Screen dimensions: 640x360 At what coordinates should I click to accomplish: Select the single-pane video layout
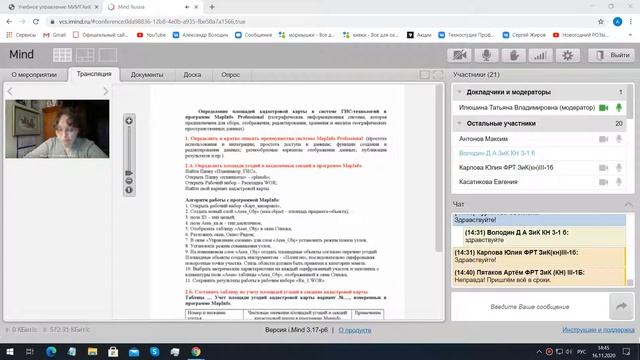(x=107, y=55)
